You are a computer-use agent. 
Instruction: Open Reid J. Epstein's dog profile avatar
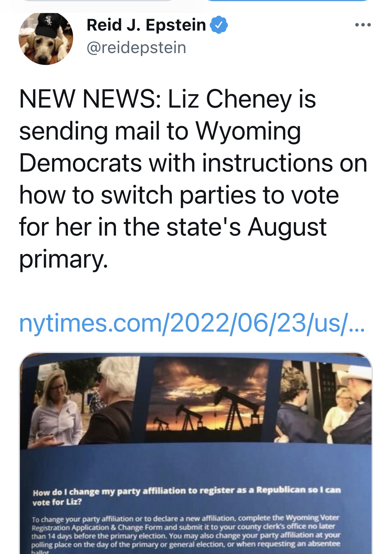pos(46,39)
